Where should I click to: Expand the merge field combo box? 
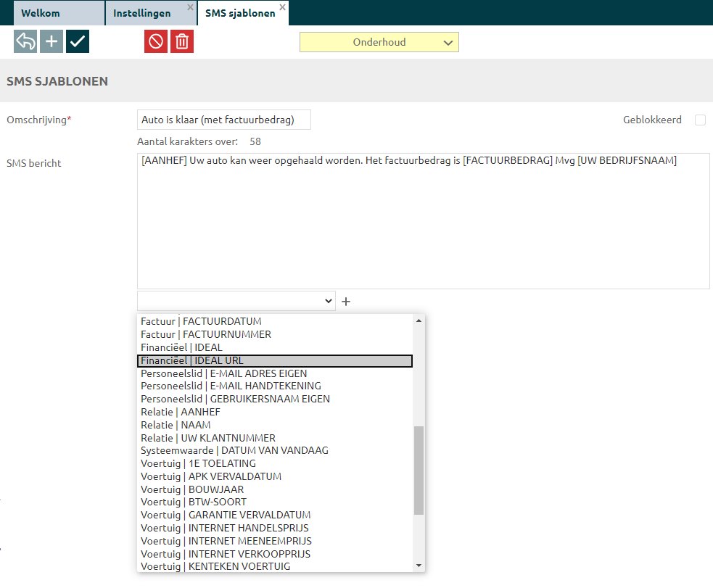pyautogui.click(x=236, y=300)
